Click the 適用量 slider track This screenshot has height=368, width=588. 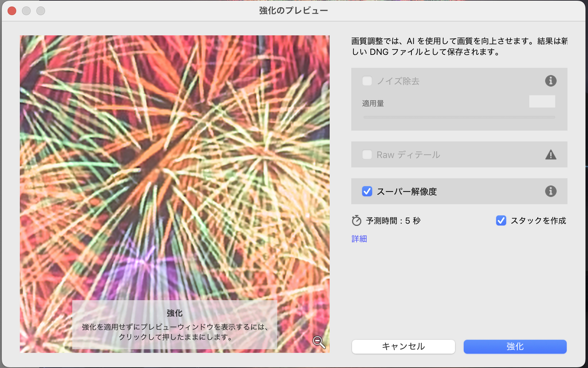(x=459, y=117)
